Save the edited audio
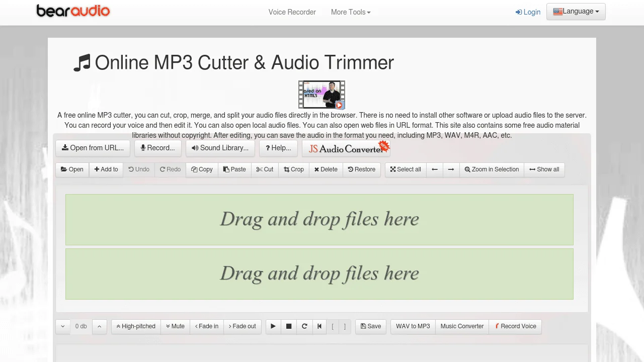The height and width of the screenshot is (362, 644). 371,326
